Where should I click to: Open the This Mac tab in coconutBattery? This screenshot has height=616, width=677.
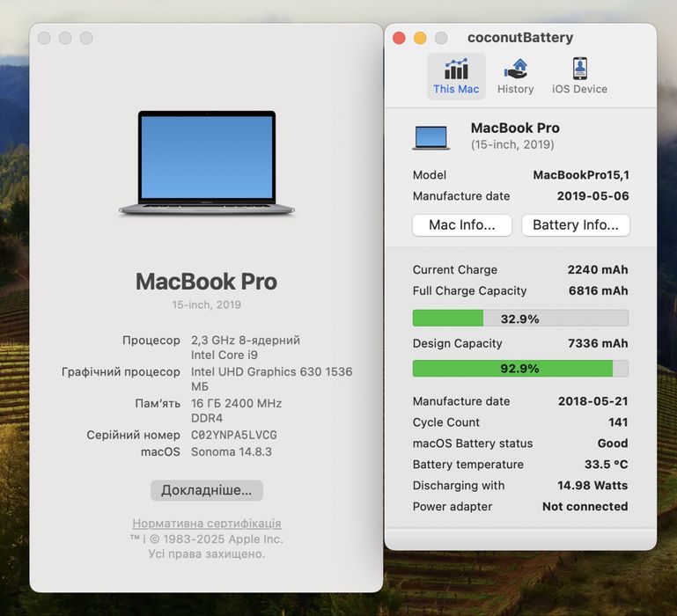click(456, 77)
